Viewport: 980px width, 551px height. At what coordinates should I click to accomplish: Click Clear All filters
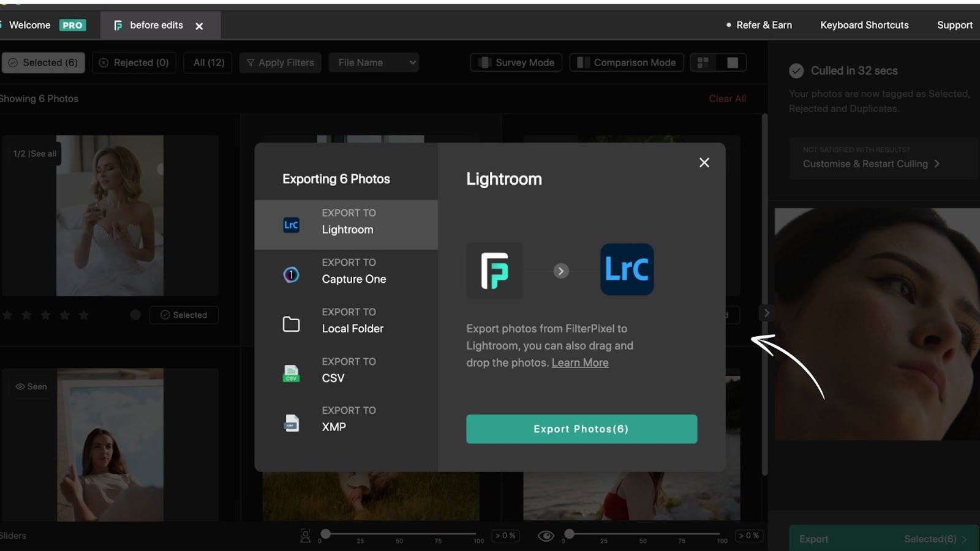pos(727,99)
